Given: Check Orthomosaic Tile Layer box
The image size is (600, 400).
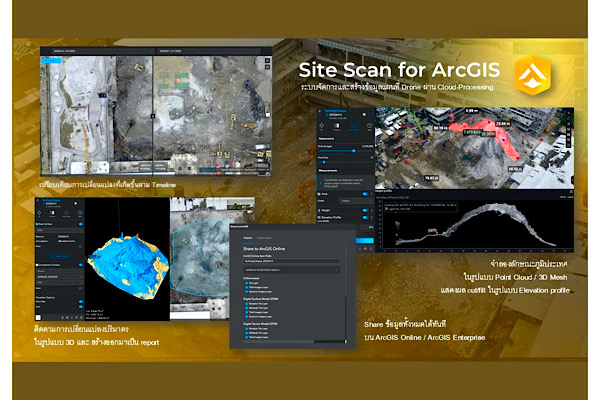Looking at the screenshot, I should [246, 283].
